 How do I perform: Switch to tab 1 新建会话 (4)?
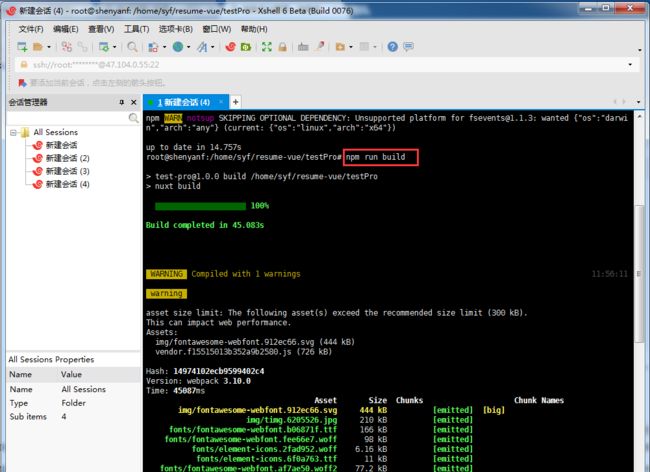click(x=183, y=102)
